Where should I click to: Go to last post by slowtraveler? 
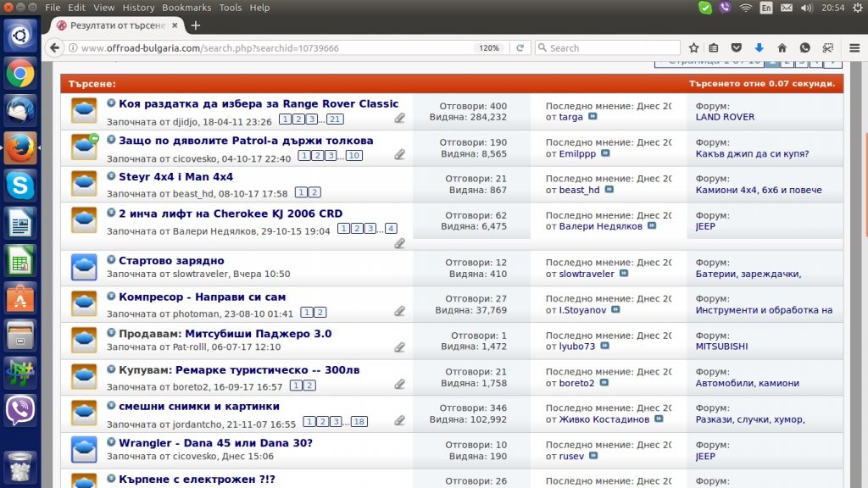pyautogui.click(x=624, y=274)
